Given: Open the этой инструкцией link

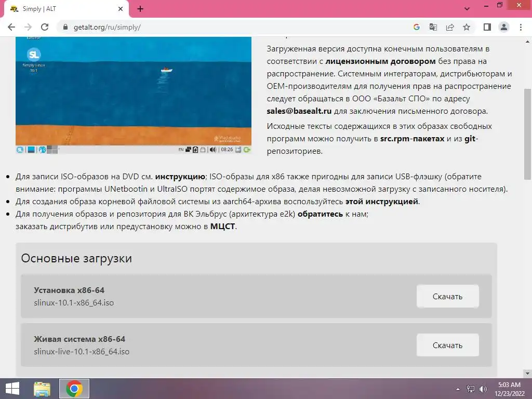Looking at the screenshot, I should pos(382,202).
